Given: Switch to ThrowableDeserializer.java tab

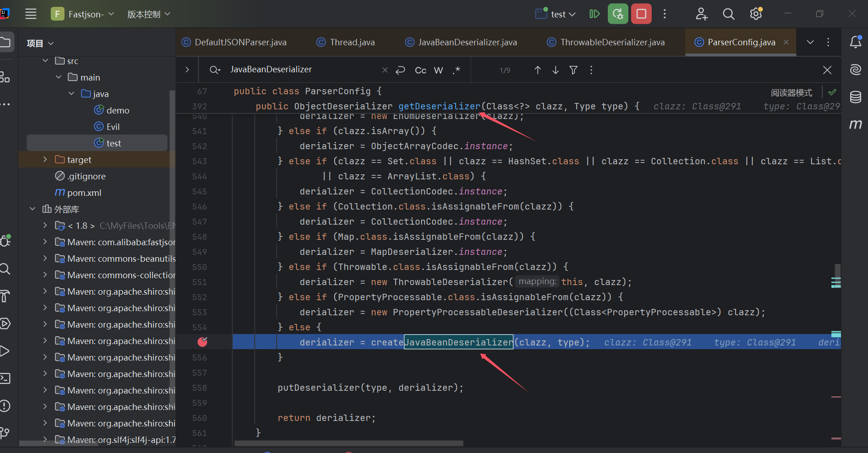Looking at the screenshot, I should pos(606,42).
